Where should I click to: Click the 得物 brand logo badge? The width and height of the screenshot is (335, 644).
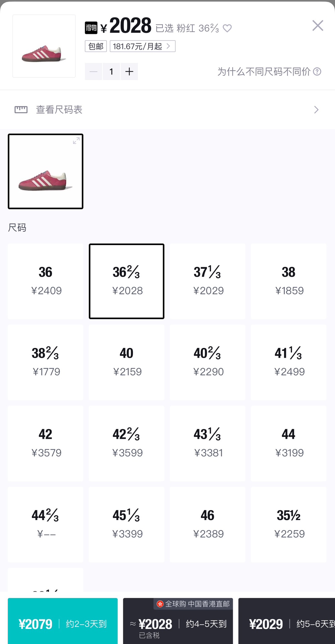(91, 28)
